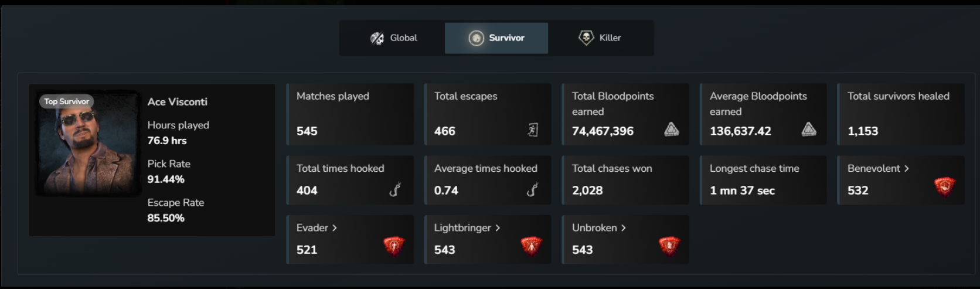Click the Total Bloodpoints earned triangle icon
Image resolution: width=980 pixels, height=289 pixels.
672,130
